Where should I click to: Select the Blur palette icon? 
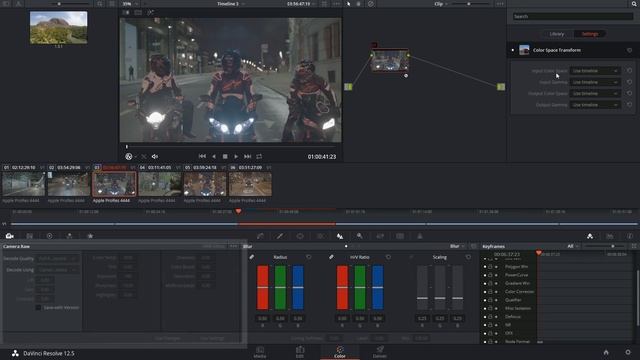[340, 236]
